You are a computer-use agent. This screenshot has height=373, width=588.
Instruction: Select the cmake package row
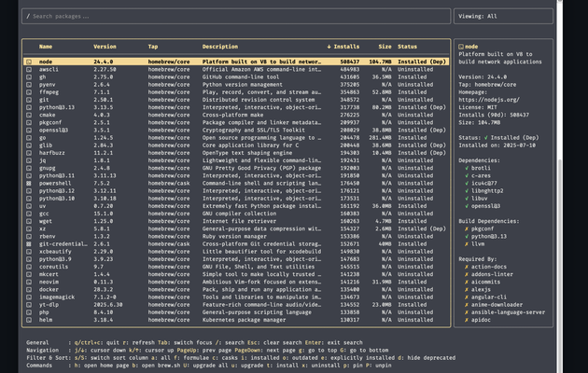(x=236, y=115)
